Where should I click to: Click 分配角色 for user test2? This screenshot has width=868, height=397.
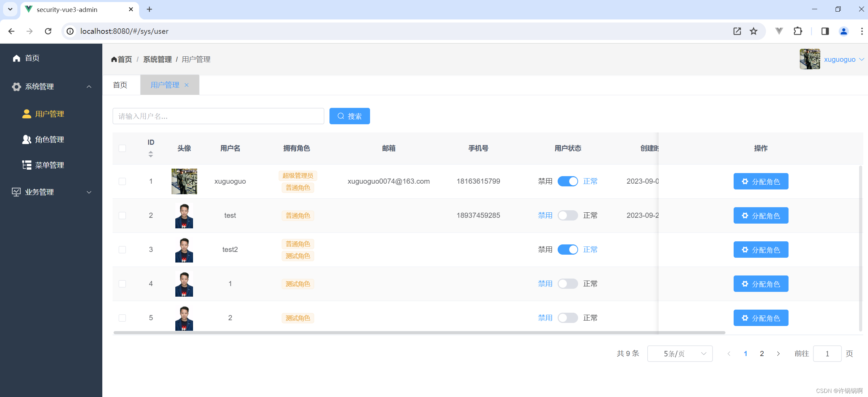[x=761, y=250]
